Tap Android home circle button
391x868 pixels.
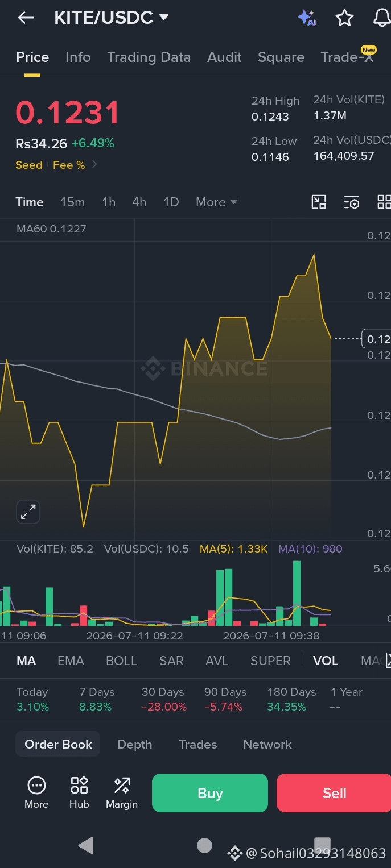[204, 845]
